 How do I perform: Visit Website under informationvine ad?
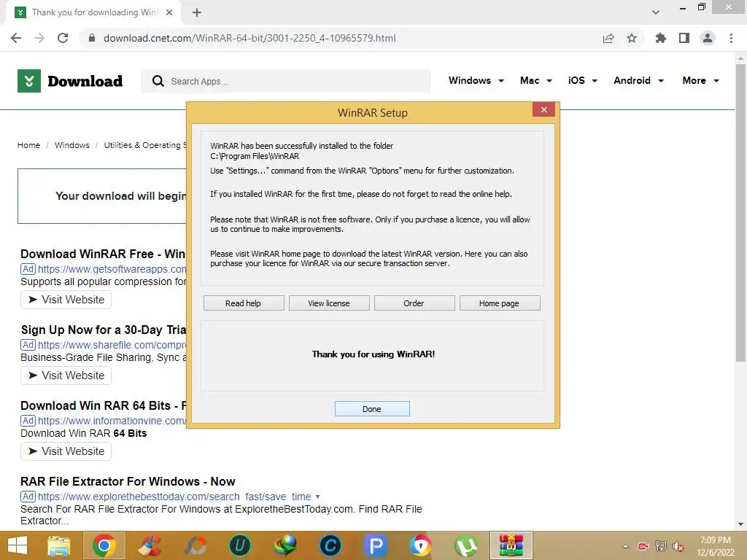click(x=66, y=451)
